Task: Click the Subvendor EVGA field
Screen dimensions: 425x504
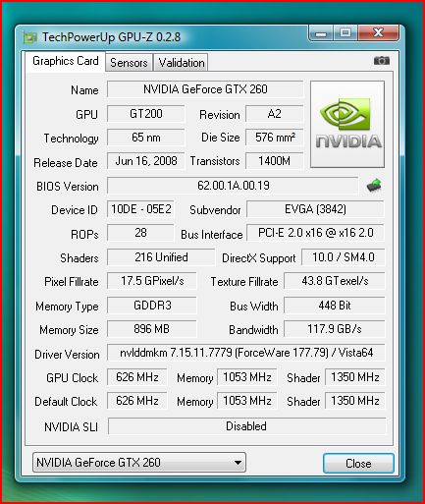Action: [315, 209]
